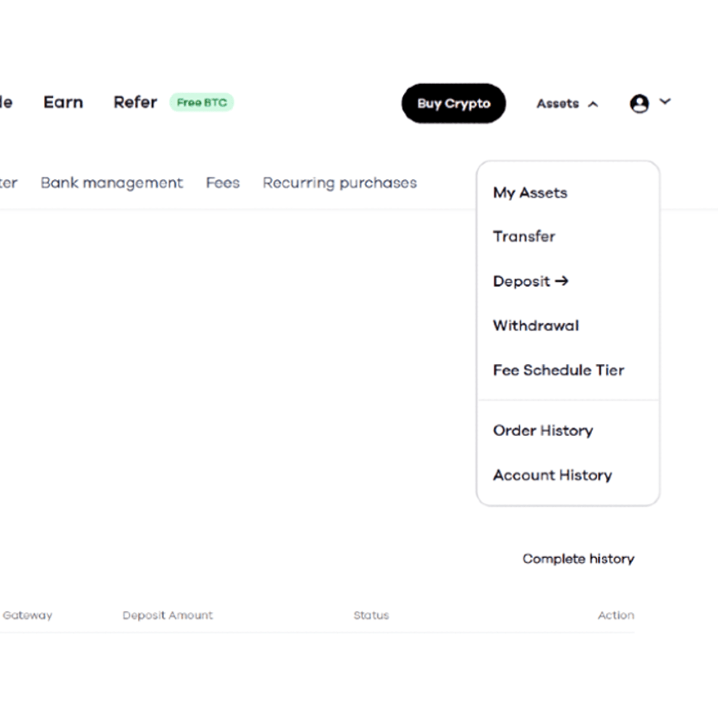Open Account History from menu
The height and width of the screenshot is (728, 728).
(553, 475)
